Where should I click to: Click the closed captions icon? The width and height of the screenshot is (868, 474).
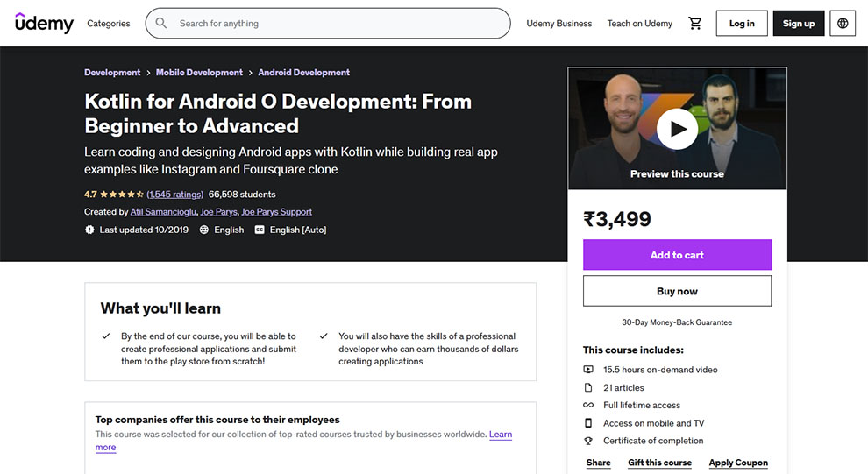260,230
